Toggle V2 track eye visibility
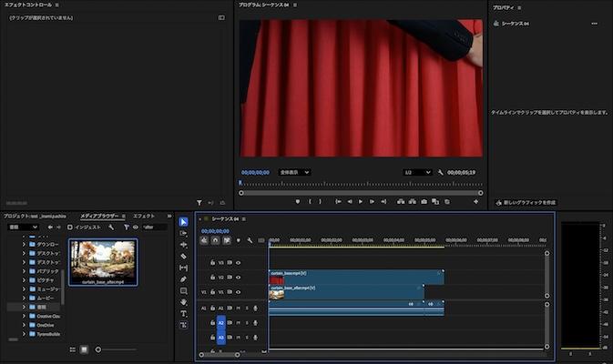Viewport: 613px width, 364px height. click(238, 277)
